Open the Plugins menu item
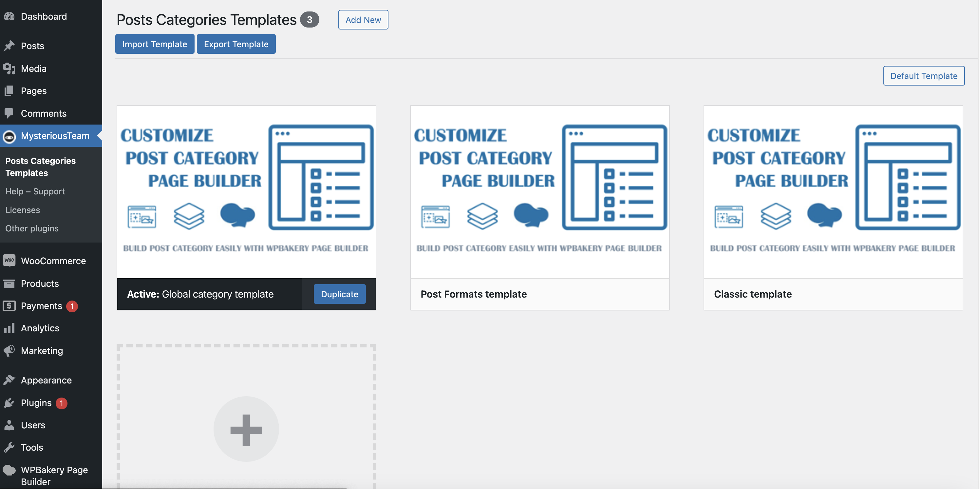 click(x=36, y=402)
